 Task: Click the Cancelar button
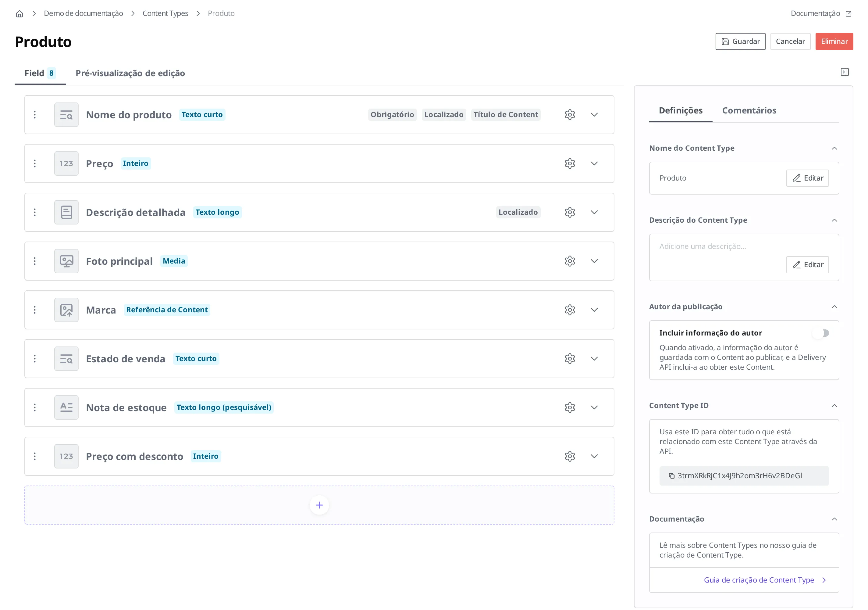tap(790, 41)
